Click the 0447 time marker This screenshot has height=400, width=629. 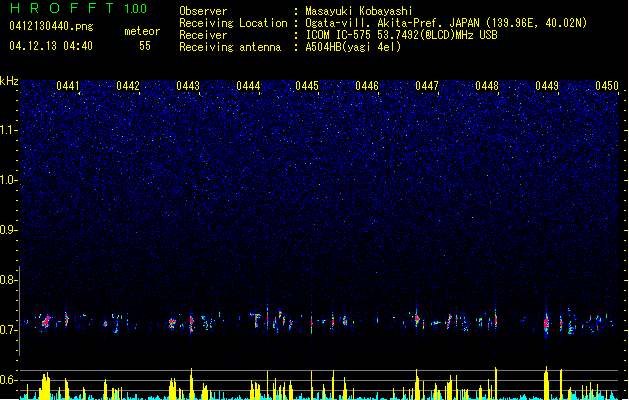[427, 86]
